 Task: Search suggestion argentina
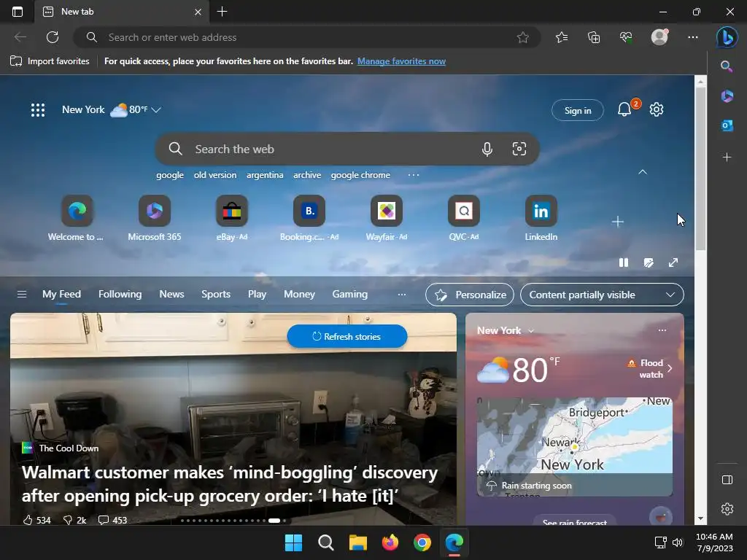pos(265,175)
